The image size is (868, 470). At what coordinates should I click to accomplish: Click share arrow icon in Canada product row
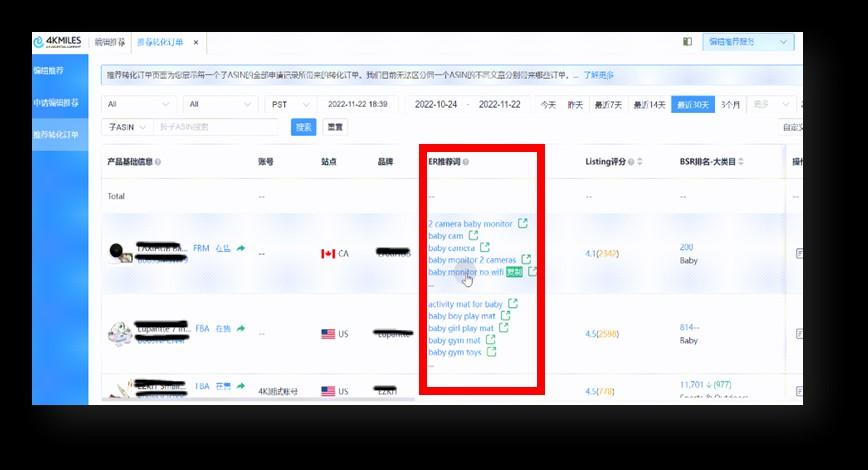[x=240, y=248]
